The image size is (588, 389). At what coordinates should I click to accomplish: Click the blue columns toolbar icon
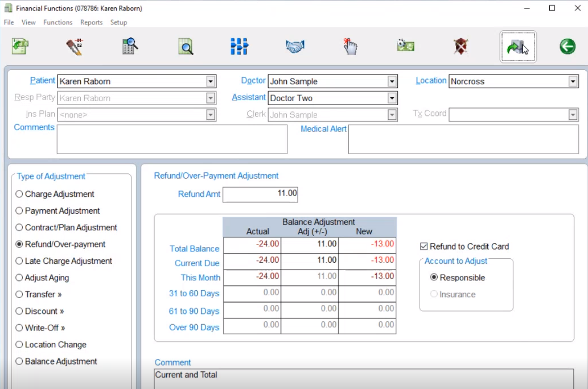tap(240, 46)
